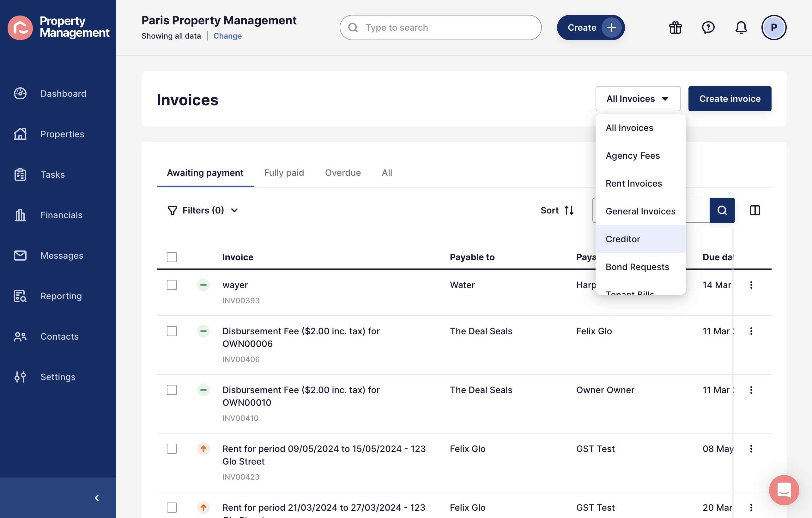
Task: Click Water payable-to cell
Action: pyautogui.click(x=462, y=285)
